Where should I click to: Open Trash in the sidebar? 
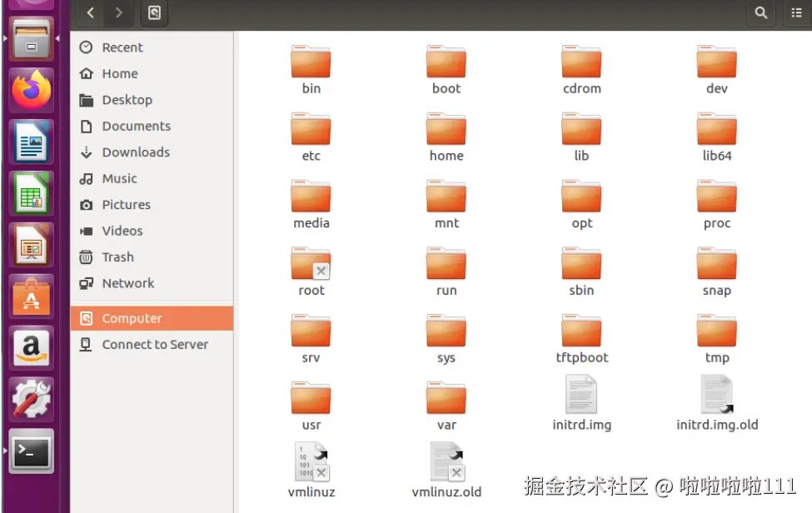pos(152,257)
